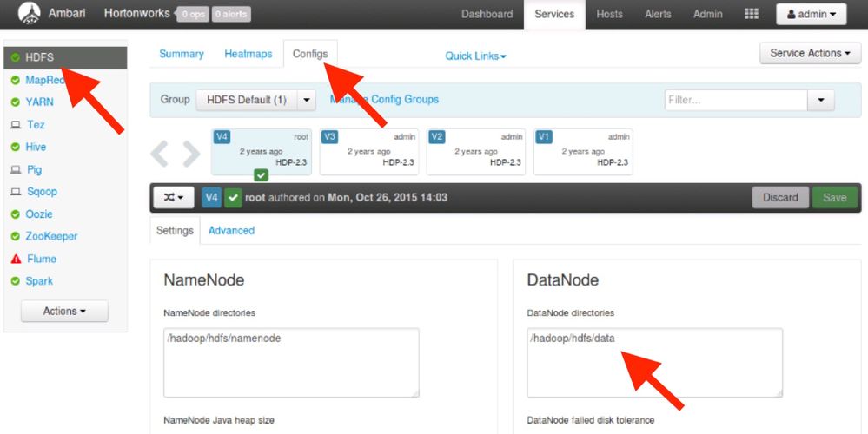
Task: Select Sqoop service in sidebar
Action: (42, 192)
